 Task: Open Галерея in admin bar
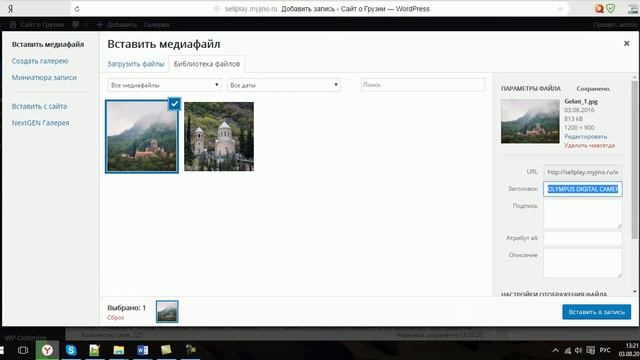(156, 25)
